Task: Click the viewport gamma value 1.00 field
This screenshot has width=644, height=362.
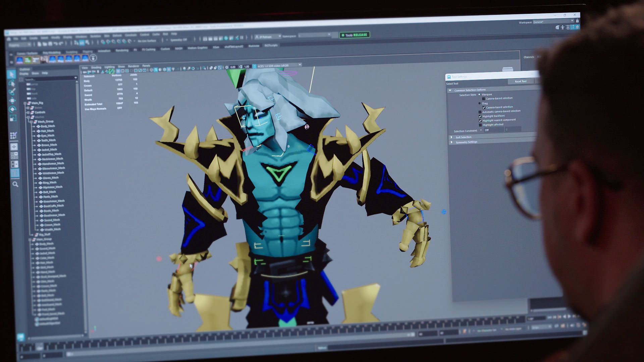Action: (247, 67)
